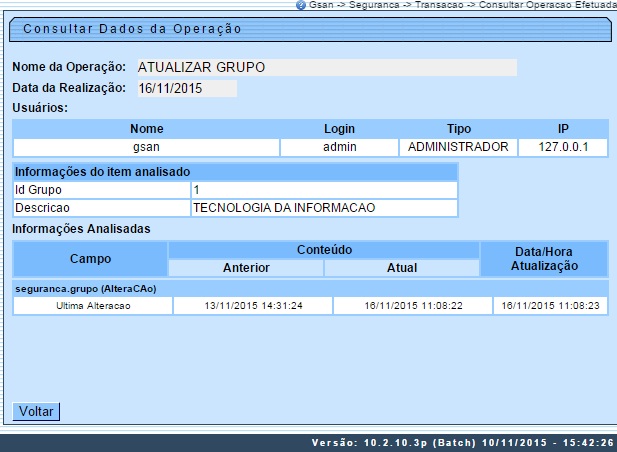The height and width of the screenshot is (452, 617).
Task: Select the current value 16/11/2015 11:08:22
Action: click(x=412, y=306)
